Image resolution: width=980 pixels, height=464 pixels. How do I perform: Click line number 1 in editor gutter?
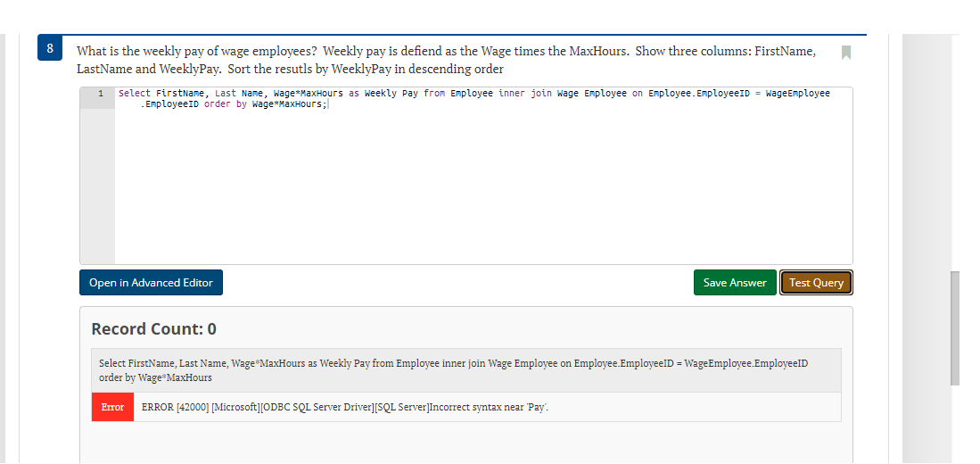[100, 93]
